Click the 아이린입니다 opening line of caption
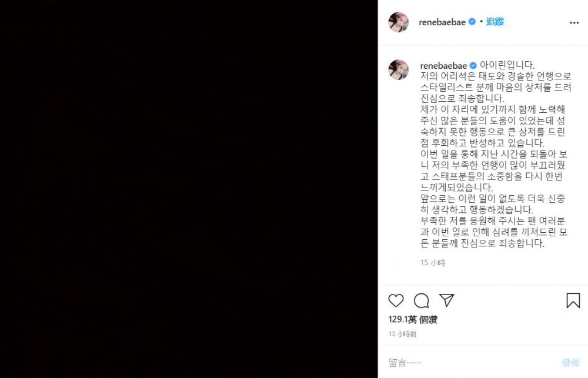Image resolution: width=588 pixels, height=378 pixels. 507,65
